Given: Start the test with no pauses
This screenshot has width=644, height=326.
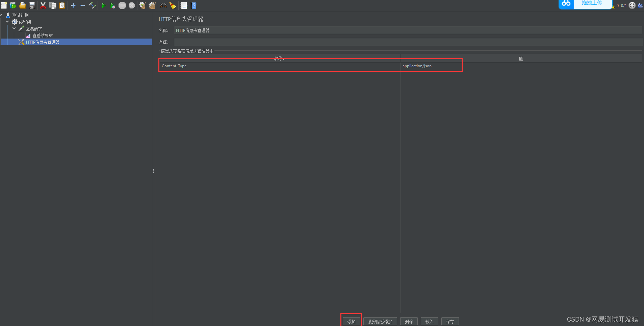Looking at the screenshot, I should [x=113, y=5].
